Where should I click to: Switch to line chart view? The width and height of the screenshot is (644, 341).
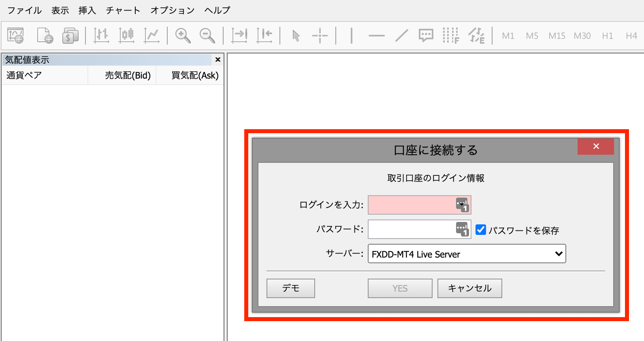(x=151, y=36)
